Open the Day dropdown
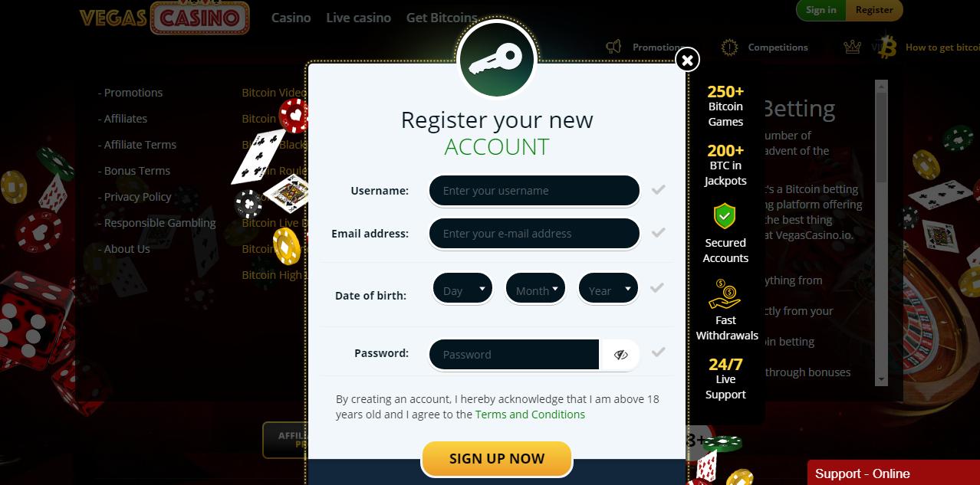 462,289
